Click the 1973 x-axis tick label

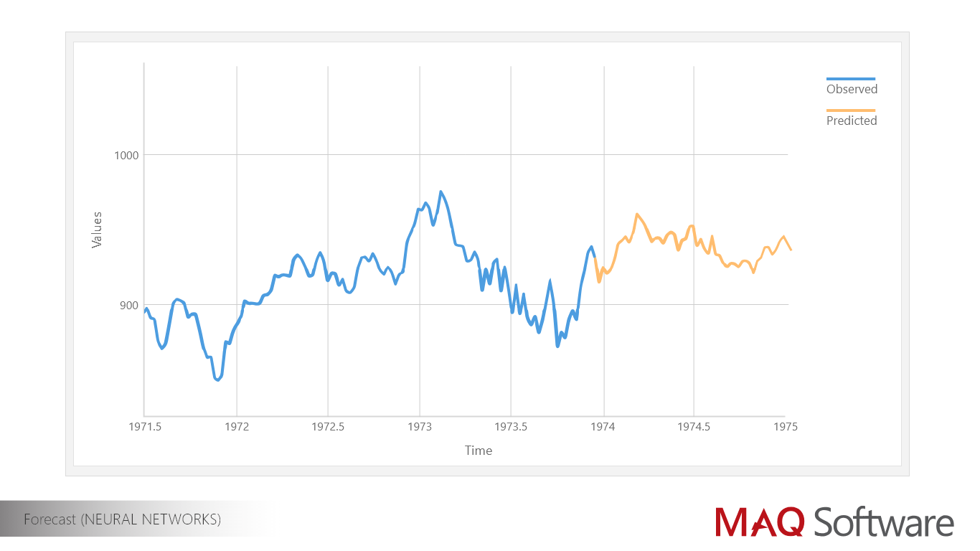(420, 426)
